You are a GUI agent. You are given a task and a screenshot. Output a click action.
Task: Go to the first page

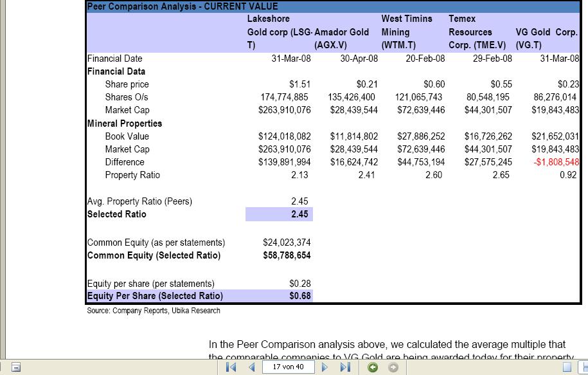tap(232, 367)
